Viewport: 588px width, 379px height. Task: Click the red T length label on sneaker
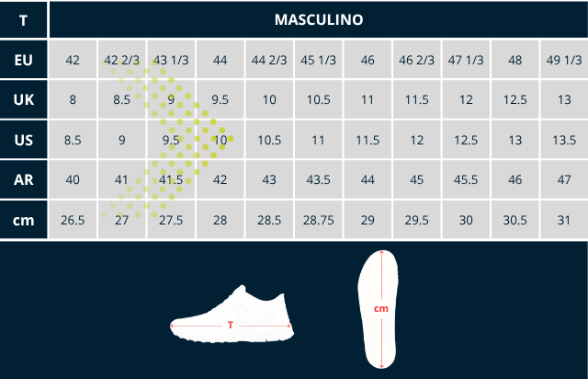(230, 325)
